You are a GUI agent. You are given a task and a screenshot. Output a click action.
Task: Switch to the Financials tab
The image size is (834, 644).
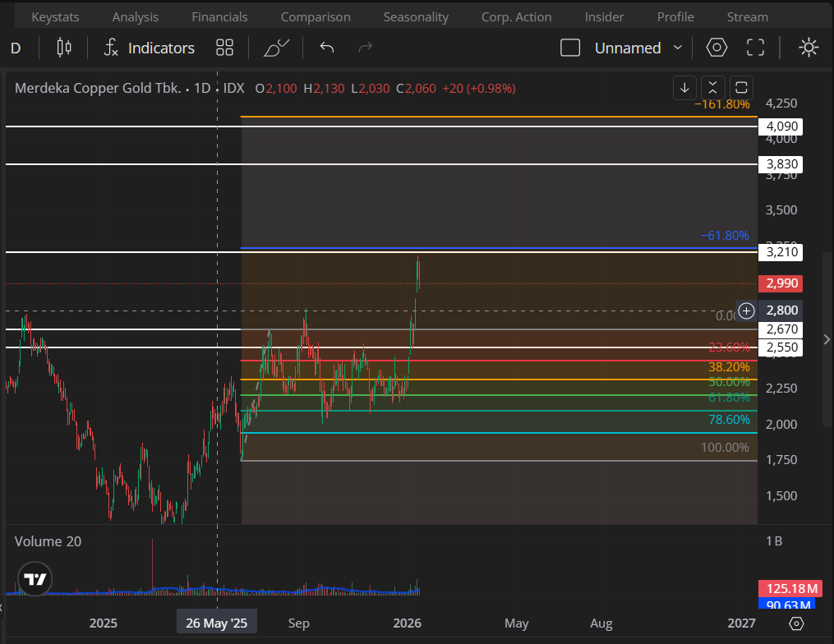(219, 16)
